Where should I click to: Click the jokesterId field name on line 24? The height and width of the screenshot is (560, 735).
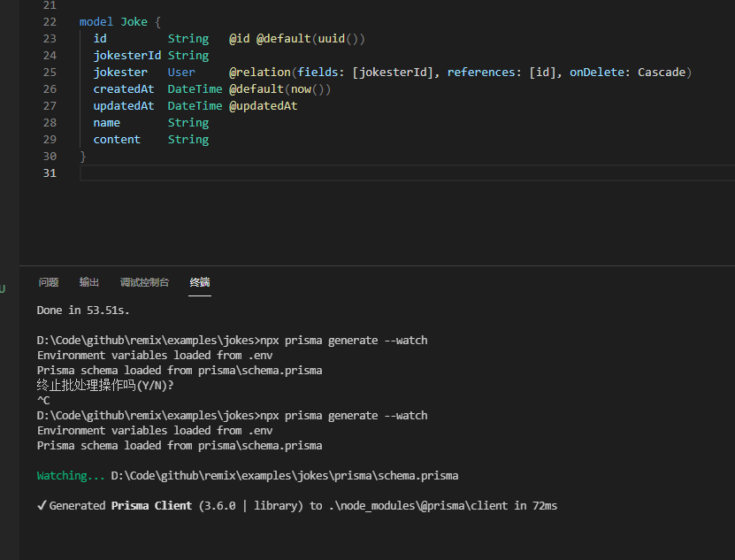click(x=126, y=55)
